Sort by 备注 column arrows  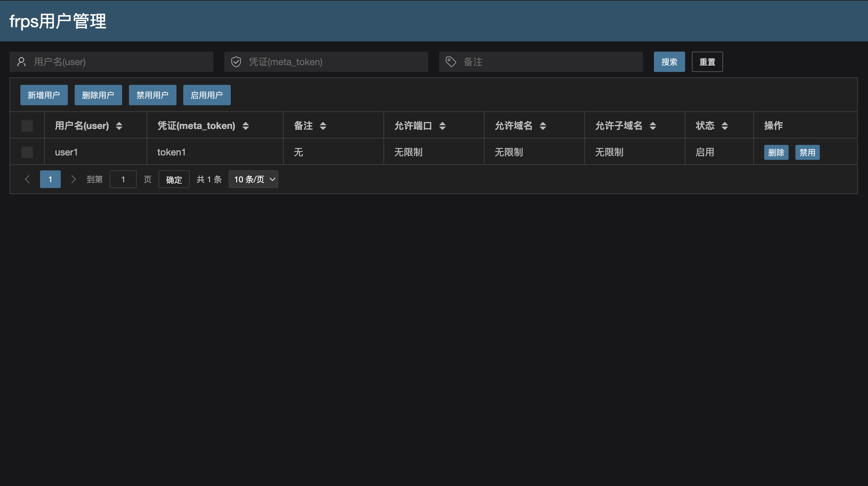click(323, 126)
